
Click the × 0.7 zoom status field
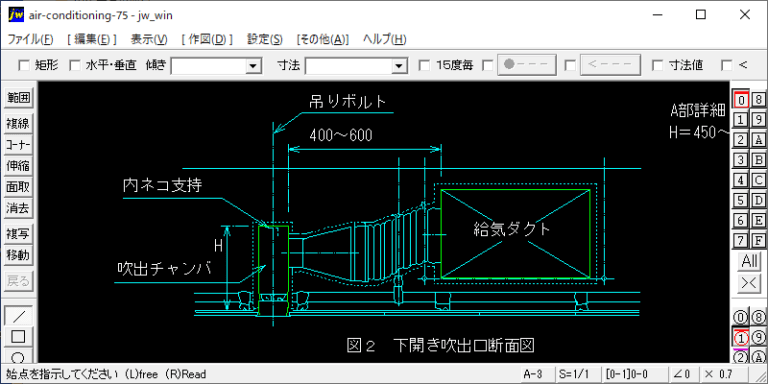722,374
